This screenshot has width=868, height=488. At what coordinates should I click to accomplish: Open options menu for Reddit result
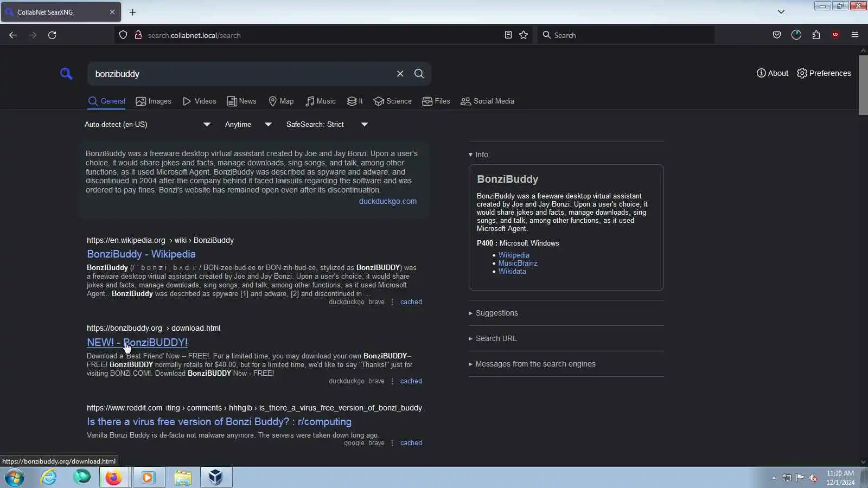tap(392, 444)
